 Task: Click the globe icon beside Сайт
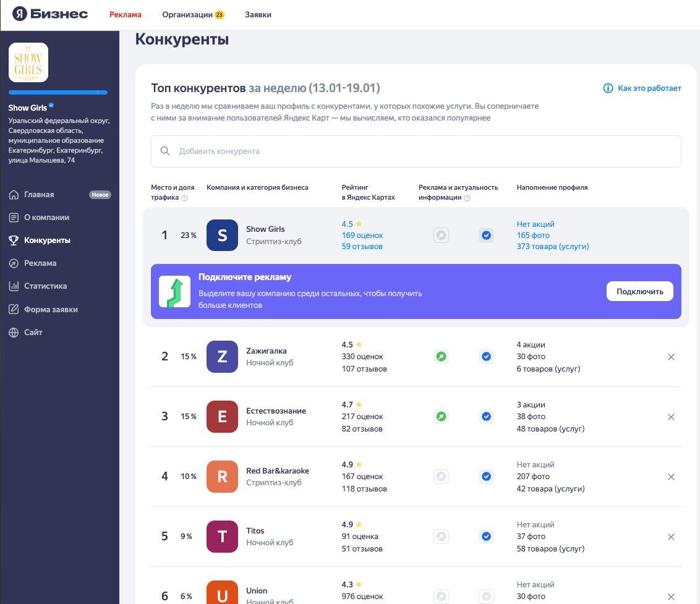[14, 332]
